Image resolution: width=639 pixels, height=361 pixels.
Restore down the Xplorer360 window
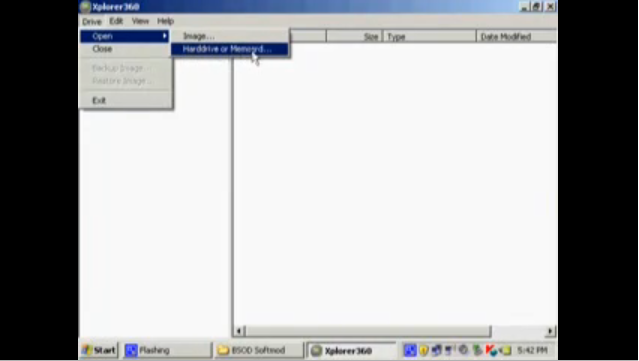click(x=536, y=7)
